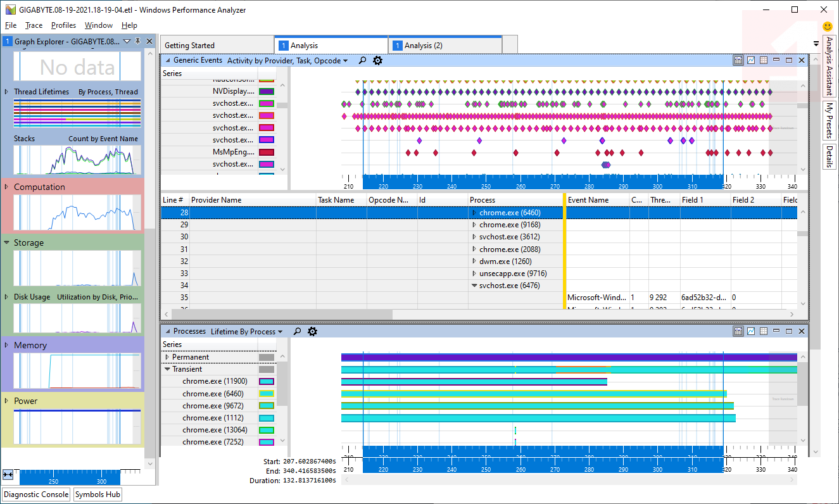The width and height of the screenshot is (839, 504).
Task: Switch Processes panel to table-only view
Action: point(764,331)
